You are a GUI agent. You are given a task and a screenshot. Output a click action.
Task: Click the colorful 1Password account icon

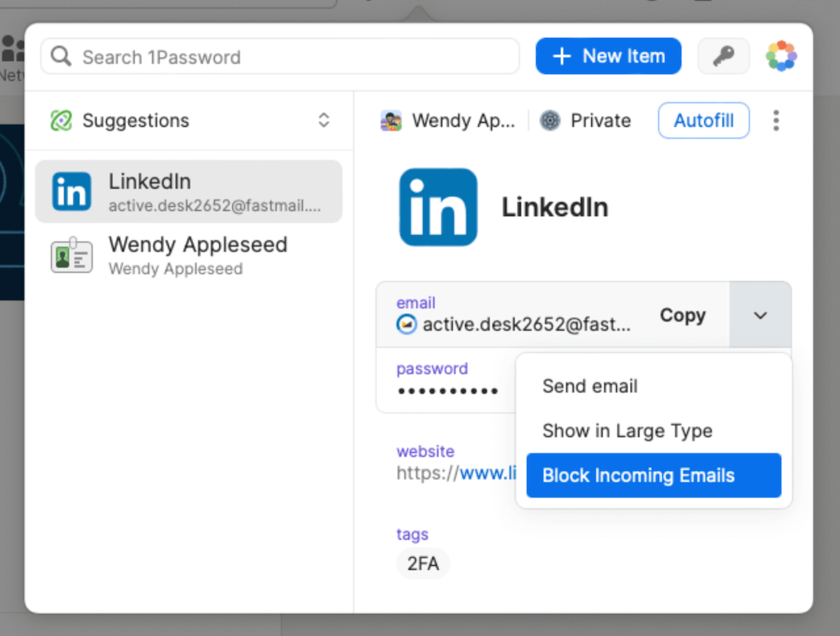(x=781, y=56)
